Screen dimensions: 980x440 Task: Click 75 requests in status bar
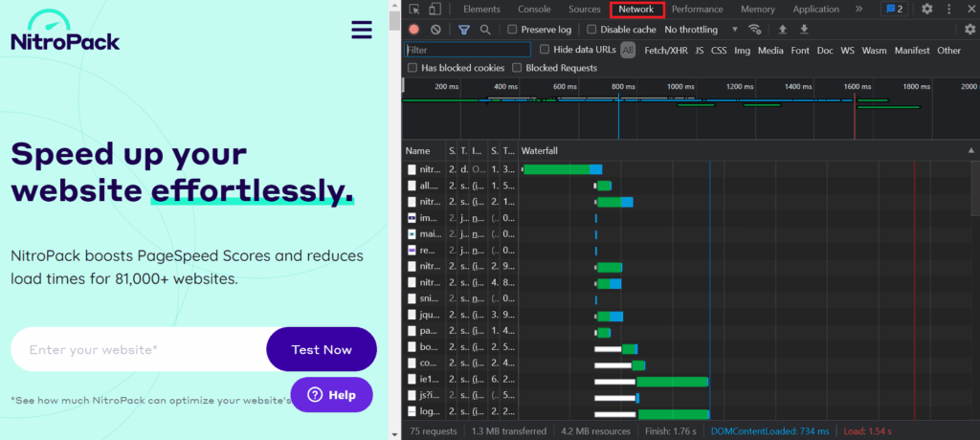[x=434, y=431]
